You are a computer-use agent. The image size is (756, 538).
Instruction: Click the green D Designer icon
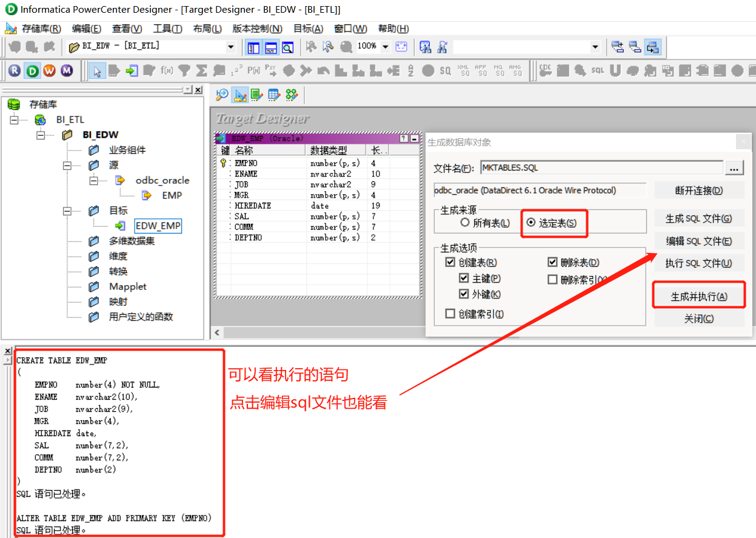coord(32,71)
